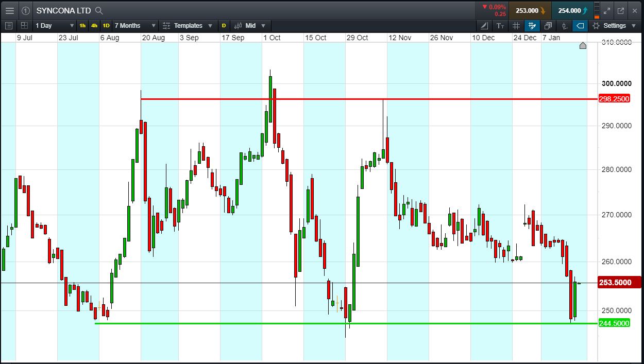Viewport: 644px width, 364px height.
Task: Open the 7 Months range dropdown
Action: (135, 25)
